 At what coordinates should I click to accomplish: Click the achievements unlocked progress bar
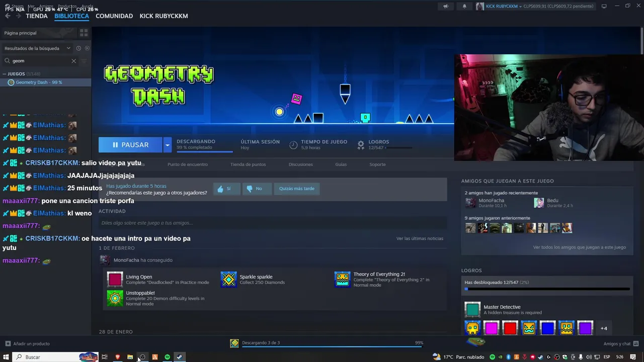point(547,289)
